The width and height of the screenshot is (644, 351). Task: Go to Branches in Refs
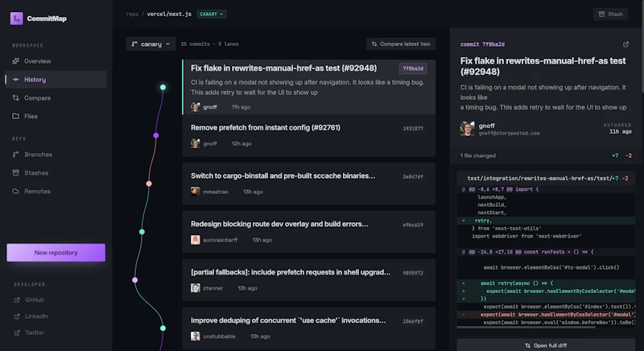pyautogui.click(x=56, y=155)
